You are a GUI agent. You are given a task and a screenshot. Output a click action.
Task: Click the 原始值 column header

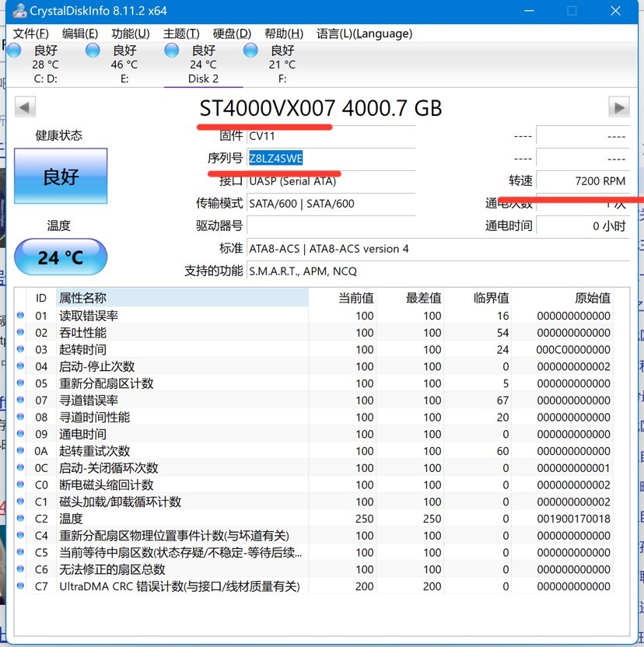562,298
